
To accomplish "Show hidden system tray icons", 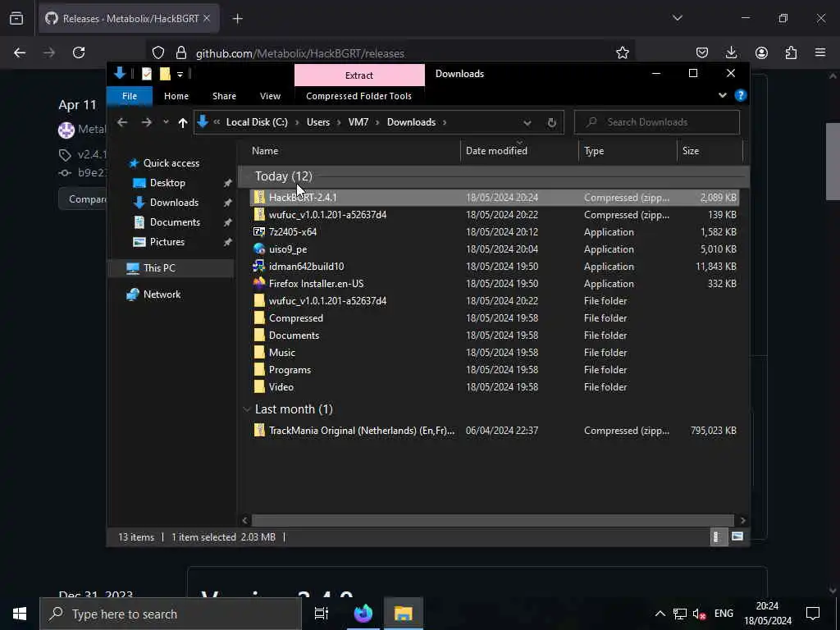I will point(660,614).
